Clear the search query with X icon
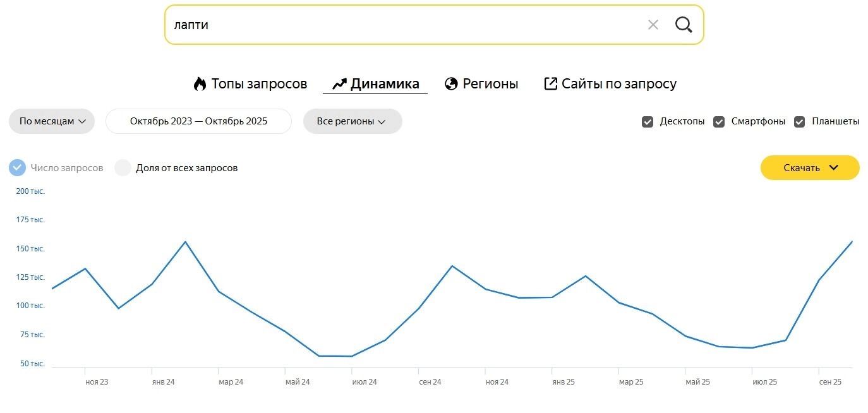 653,25
